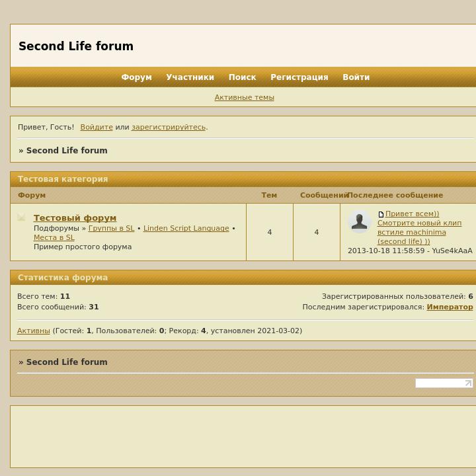
Task: Click Пример простого форума description
Action: click(83, 247)
